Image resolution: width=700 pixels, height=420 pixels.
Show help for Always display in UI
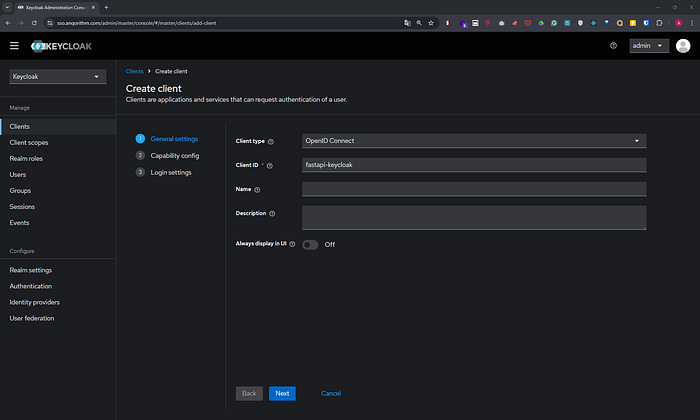click(x=292, y=244)
